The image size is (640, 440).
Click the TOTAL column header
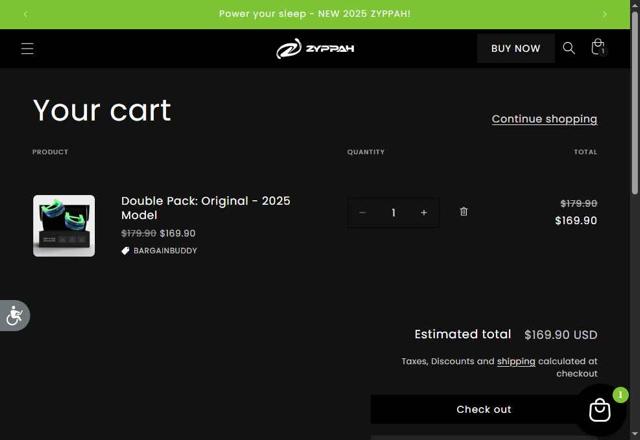pyautogui.click(x=585, y=152)
